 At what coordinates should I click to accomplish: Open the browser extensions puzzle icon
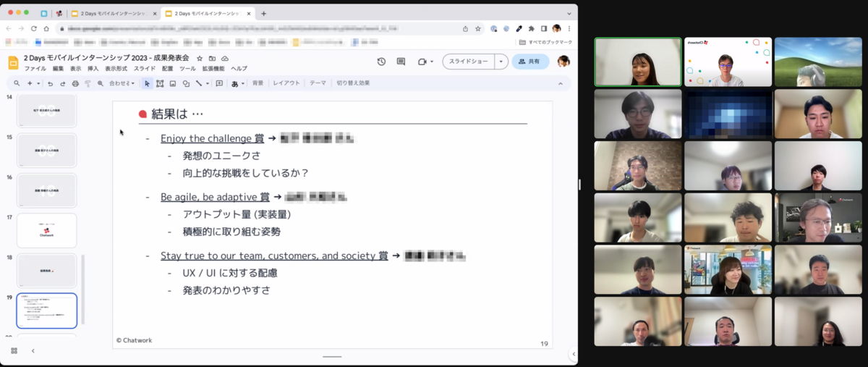pyautogui.click(x=531, y=29)
